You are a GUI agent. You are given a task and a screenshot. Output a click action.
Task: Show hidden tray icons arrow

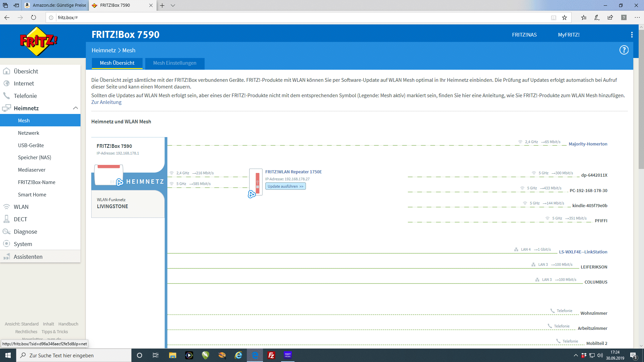tap(576, 355)
